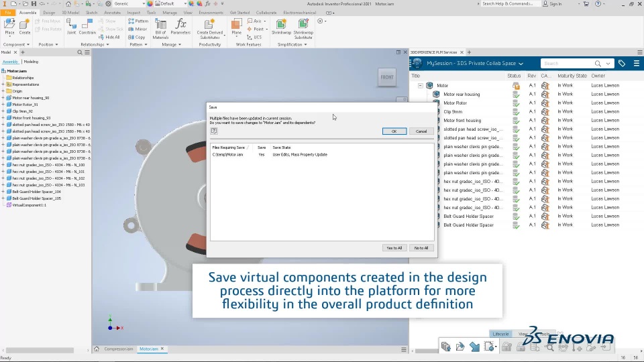Click the model browser horizontal scrollbar
Viewport: 644px width, 362px height.
40,350
